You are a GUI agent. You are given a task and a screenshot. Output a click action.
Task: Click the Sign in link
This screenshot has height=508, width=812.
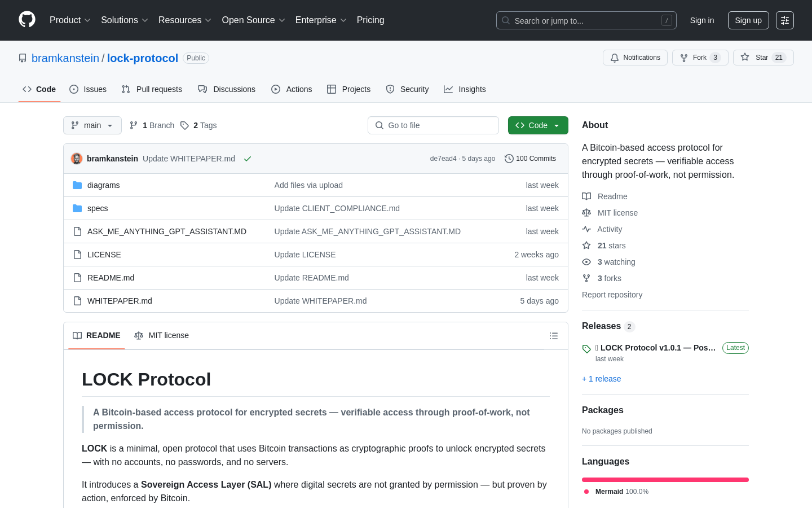click(702, 20)
